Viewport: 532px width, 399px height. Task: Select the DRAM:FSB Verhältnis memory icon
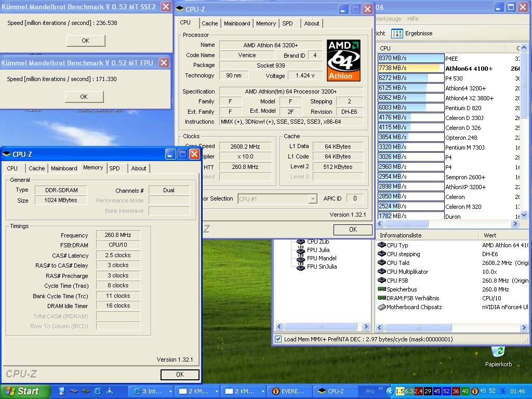coord(382,298)
